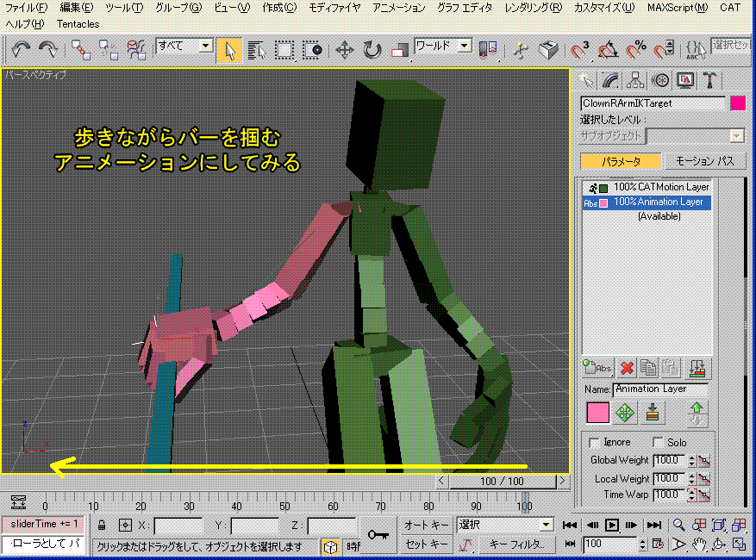This screenshot has height=560, width=756.
Task: Click the Copy layer icon
Action: tap(648, 369)
